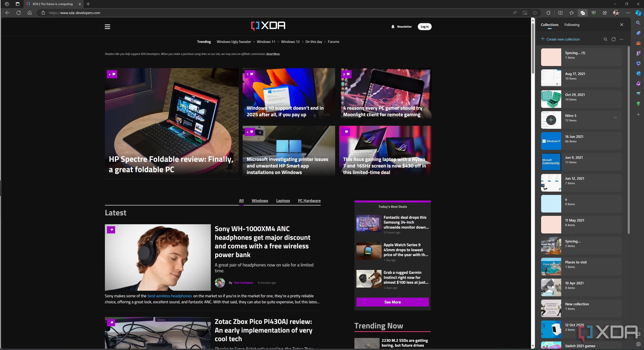Open the Read aloud icon in address bar
This screenshot has height=350, width=644.
tap(515, 13)
